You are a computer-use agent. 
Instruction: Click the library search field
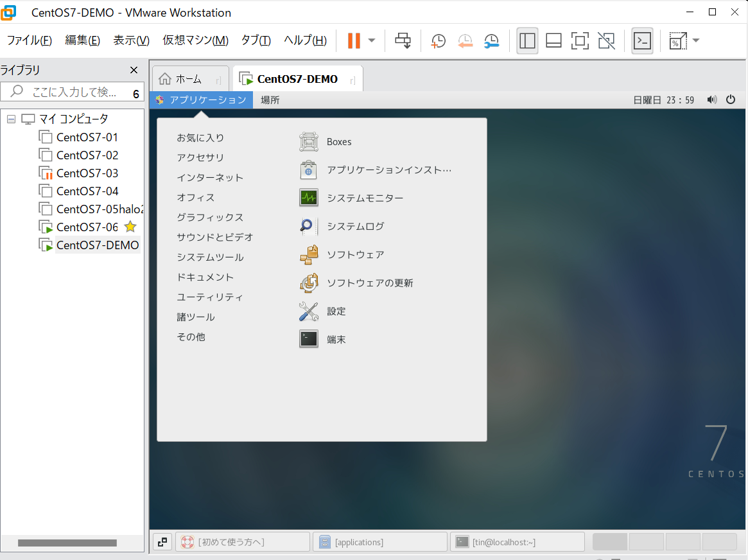coord(71,92)
